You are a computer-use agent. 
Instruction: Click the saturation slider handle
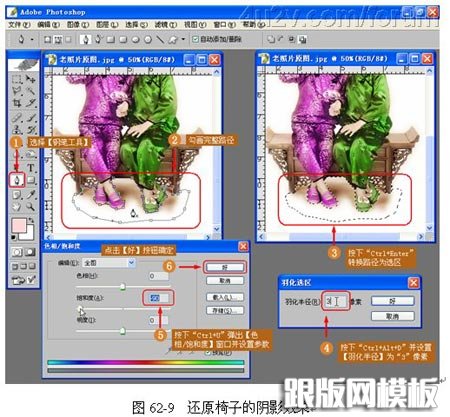coord(80,309)
